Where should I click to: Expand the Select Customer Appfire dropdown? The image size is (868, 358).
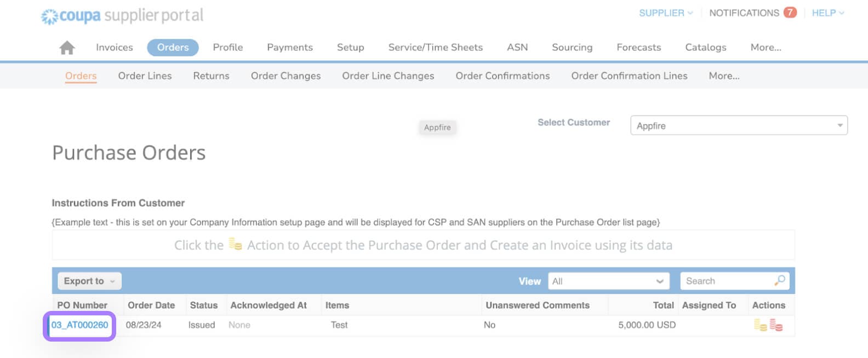coord(739,125)
